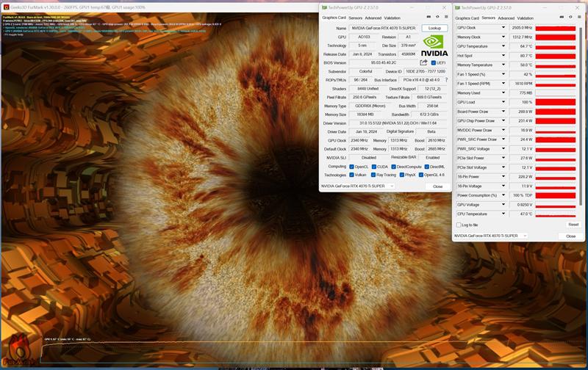The width and height of the screenshot is (588, 370).
Task: Click the Memory Used graph bar
Action: coord(556,93)
